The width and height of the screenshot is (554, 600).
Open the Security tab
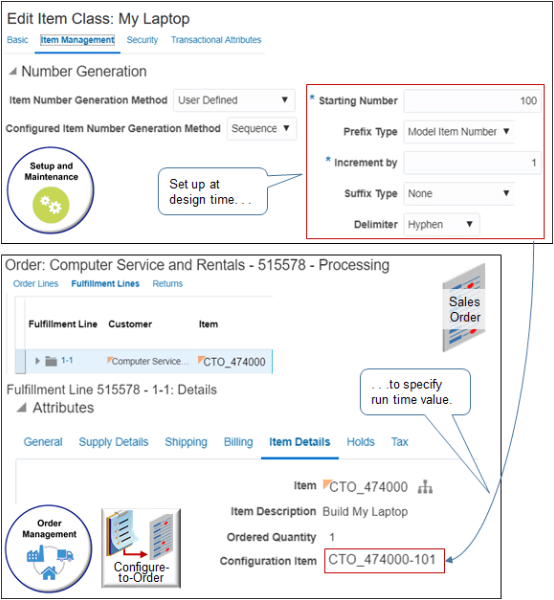point(142,40)
